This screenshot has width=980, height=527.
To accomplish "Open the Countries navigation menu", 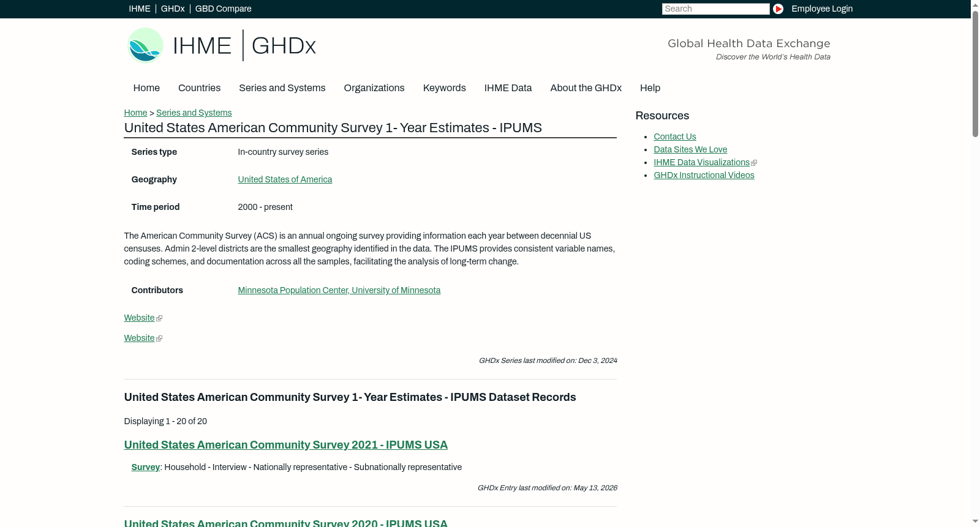I will [199, 88].
